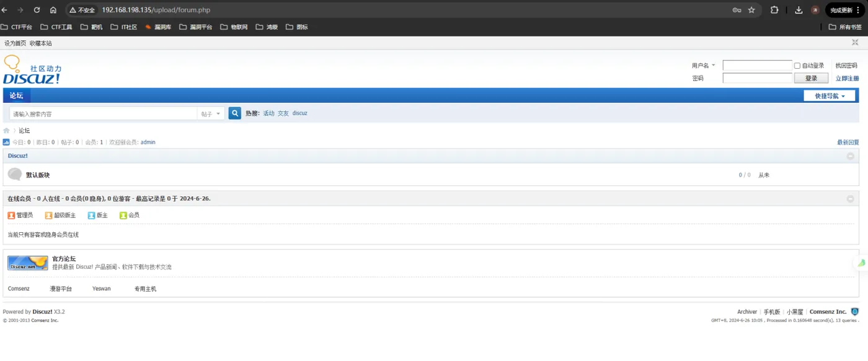868x361 pixels.
Task: Open the CTF平台 bookmark folder
Action: (17, 27)
